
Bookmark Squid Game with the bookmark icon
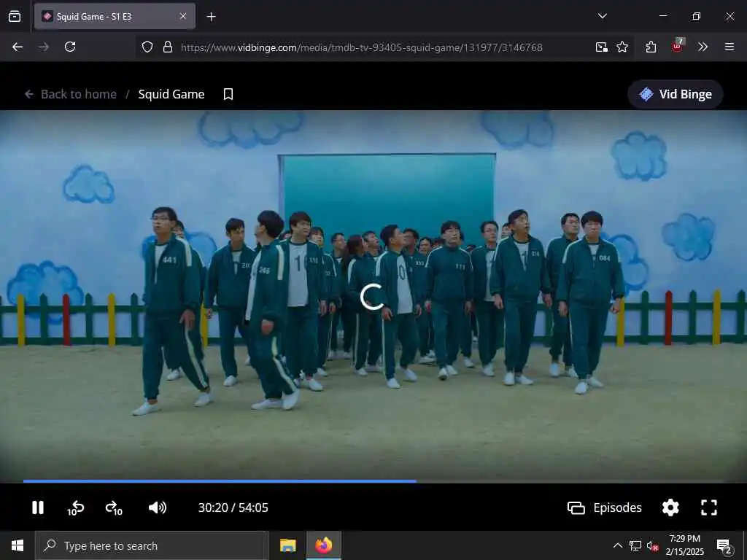228,94
